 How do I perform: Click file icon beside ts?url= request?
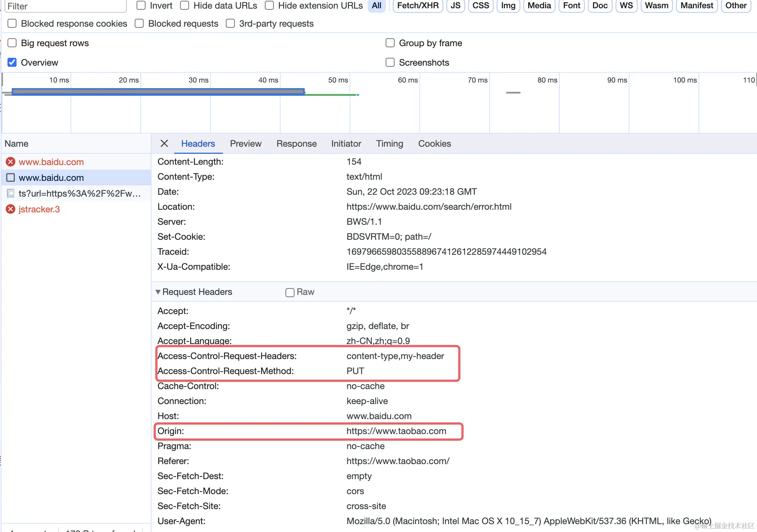pos(11,194)
